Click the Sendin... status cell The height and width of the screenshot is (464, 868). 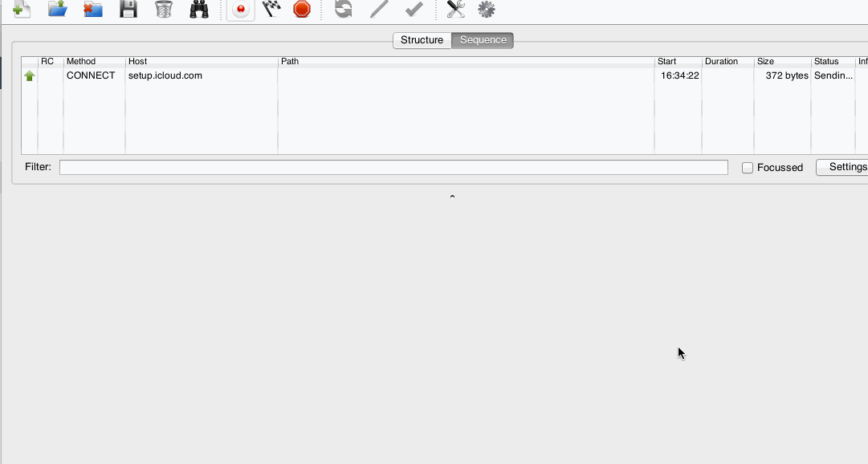coord(833,75)
